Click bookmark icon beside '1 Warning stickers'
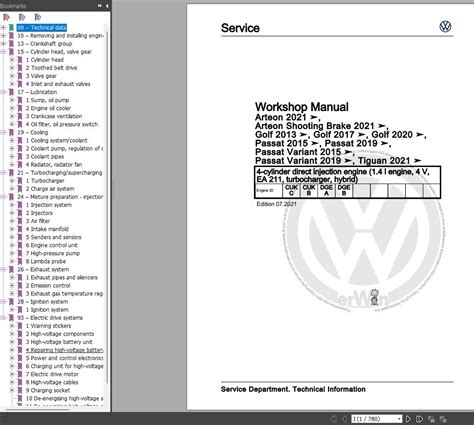The width and height of the screenshot is (474, 425). point(20,326)
